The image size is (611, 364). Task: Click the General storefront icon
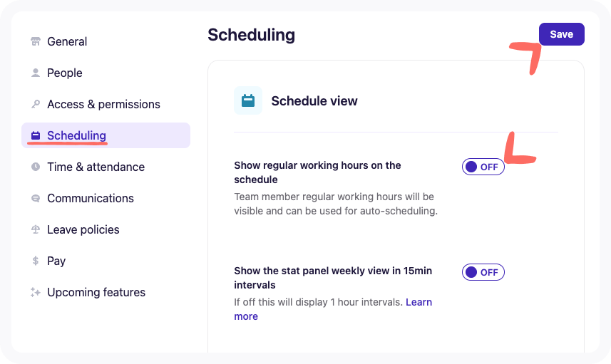click(x=36, y=41)
